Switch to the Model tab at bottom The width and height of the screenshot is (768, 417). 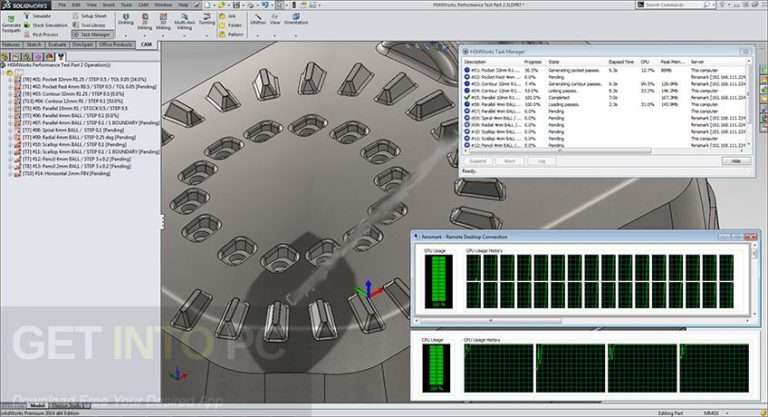pos(37,406)
